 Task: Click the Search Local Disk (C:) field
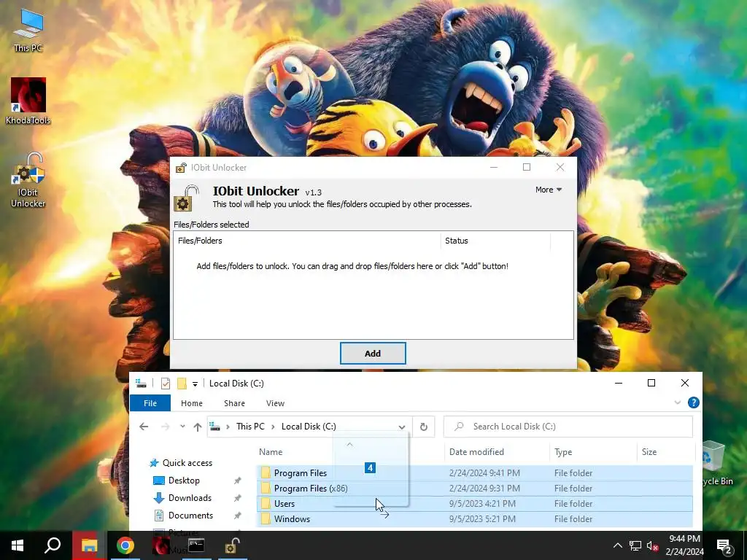[568, 426]
